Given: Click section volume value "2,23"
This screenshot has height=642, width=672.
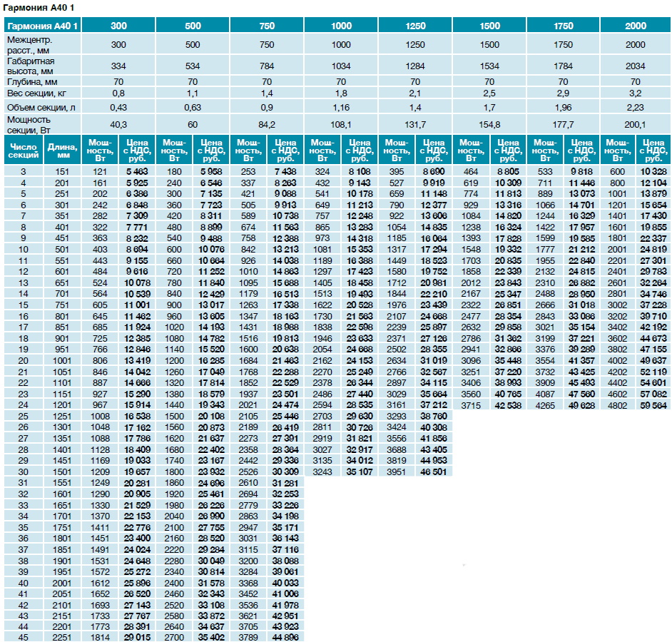Looking at the screenshot, I should [636, 107].
